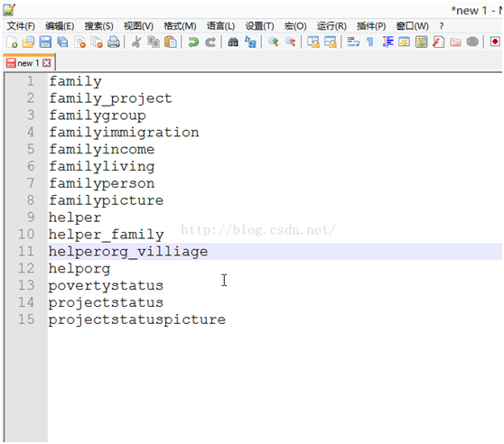Click the Open file folder icon
The height and width of the screenshot is (444, 504).
29,42
